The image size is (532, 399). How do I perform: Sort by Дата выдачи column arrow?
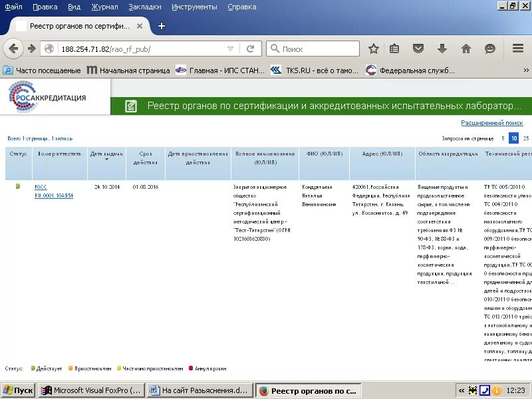106,160
